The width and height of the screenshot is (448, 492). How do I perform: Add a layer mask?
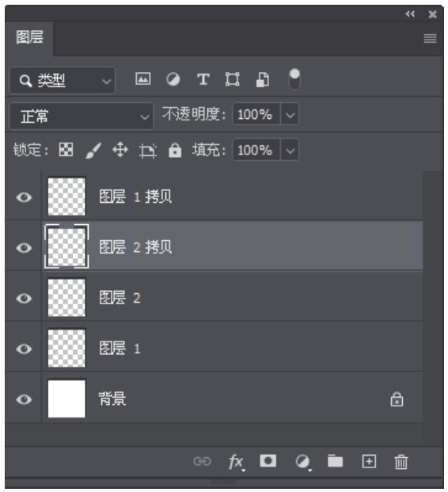(x=268, y=461)
